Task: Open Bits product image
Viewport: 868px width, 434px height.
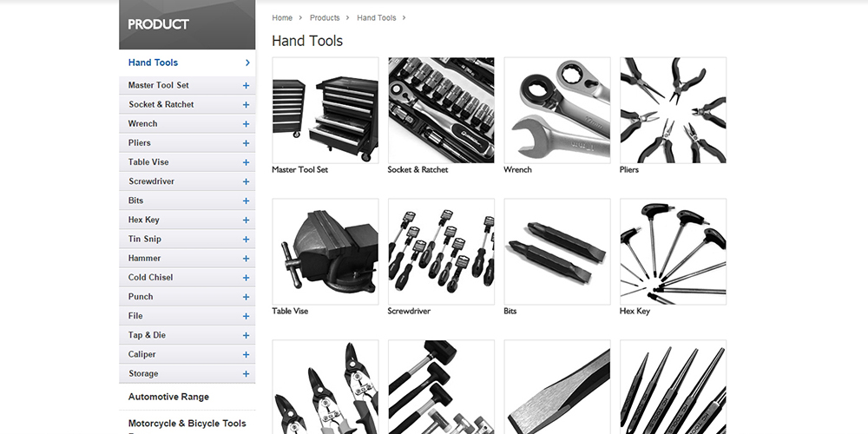Action: coord(557,252)
